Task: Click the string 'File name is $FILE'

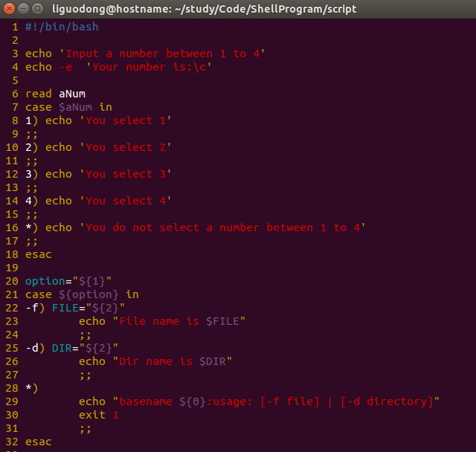Action: point(179,321)
